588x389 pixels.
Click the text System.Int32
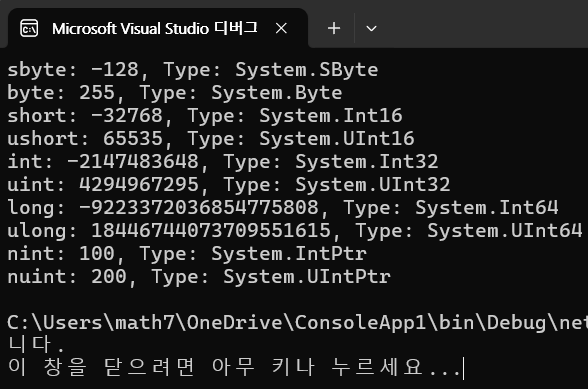367,162
